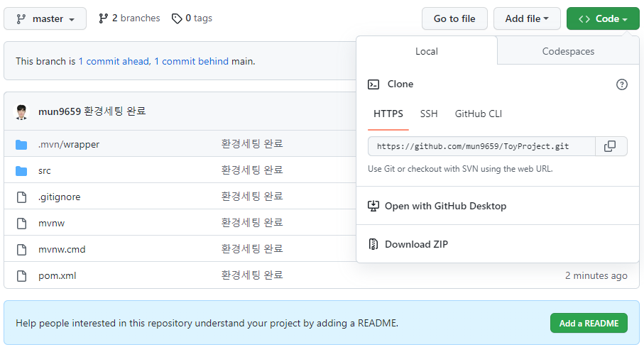Screen dimensions: 644x352
Task: Click the ZIP file icon
Action: pos(373,244)
